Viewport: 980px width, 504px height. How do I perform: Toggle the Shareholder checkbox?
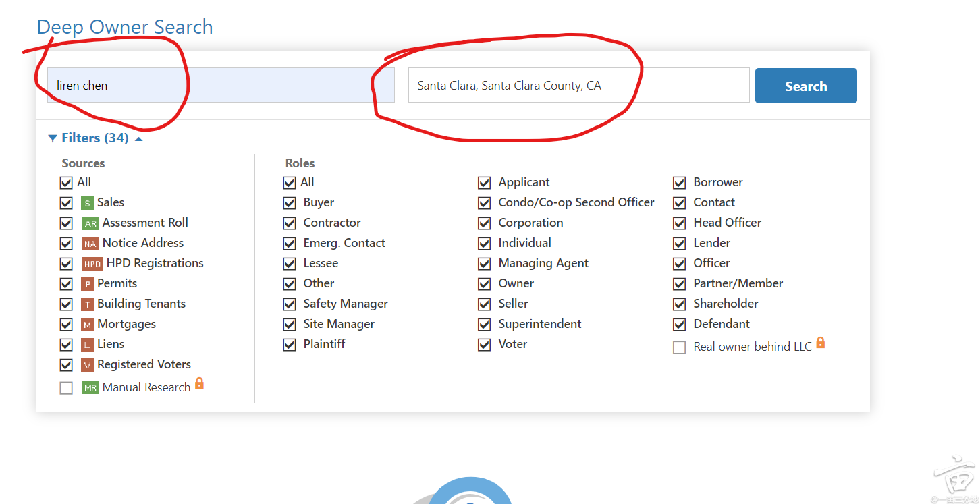680,304
